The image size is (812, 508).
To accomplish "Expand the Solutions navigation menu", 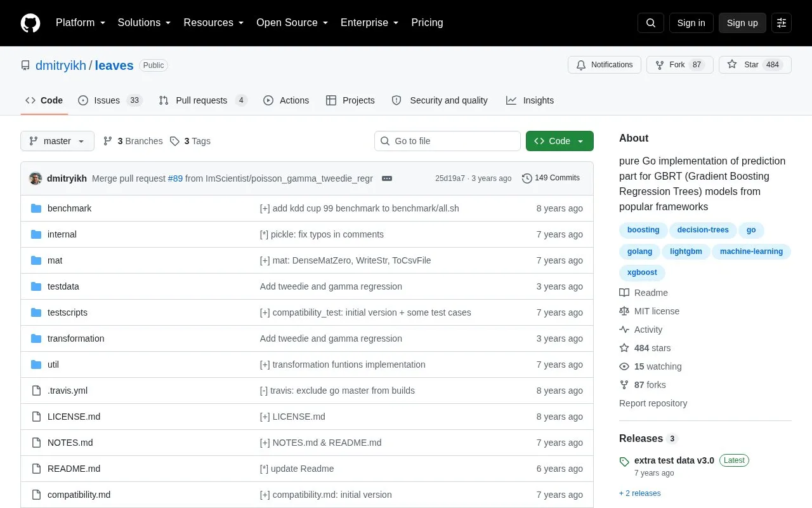I will pyautogui.click(x=145, y=23).
